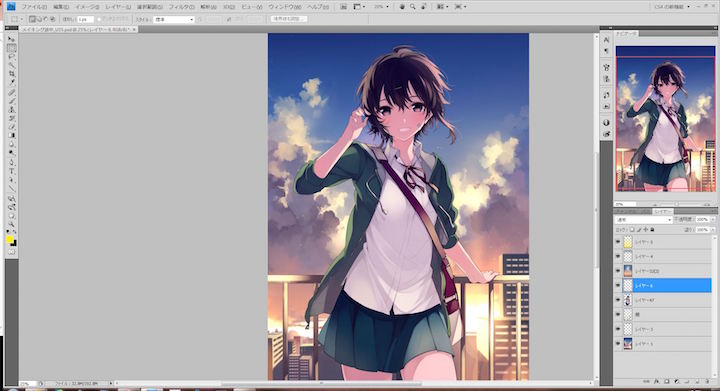Switch to the レイヤー (Layers) panel tab
720x391 pixels.
pyautogui.click(x=662, y=212)
